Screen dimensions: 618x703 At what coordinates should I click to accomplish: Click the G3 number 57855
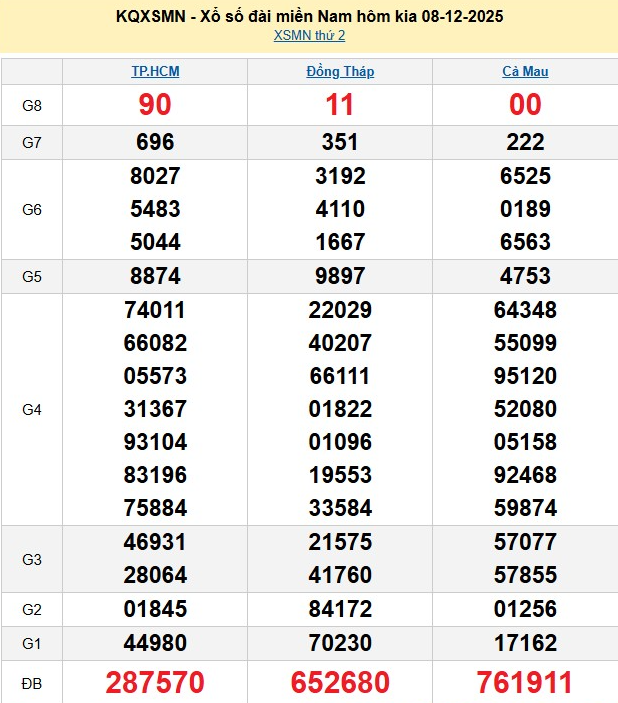(x=525, y=575)
